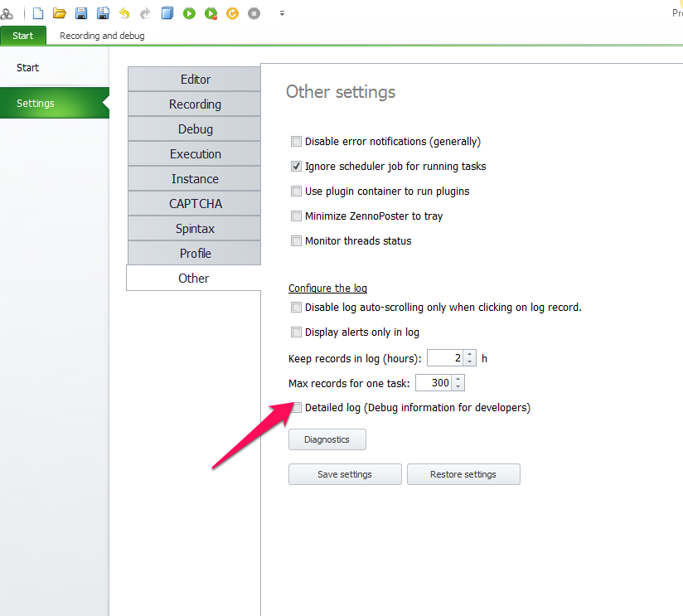Decrease Keep records hours with down arrow

coord(469,362)
